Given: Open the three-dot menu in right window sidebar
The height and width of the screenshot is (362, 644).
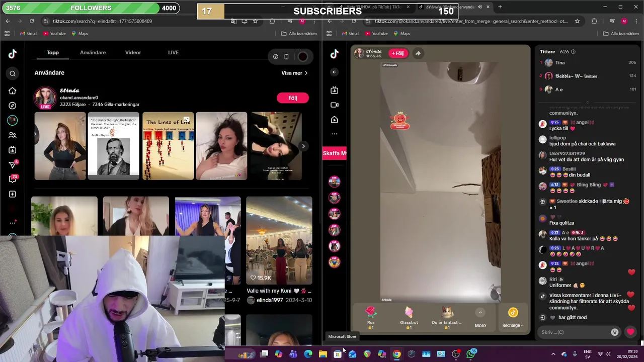Looking at the screenshot, I should [x=335, y=134].
